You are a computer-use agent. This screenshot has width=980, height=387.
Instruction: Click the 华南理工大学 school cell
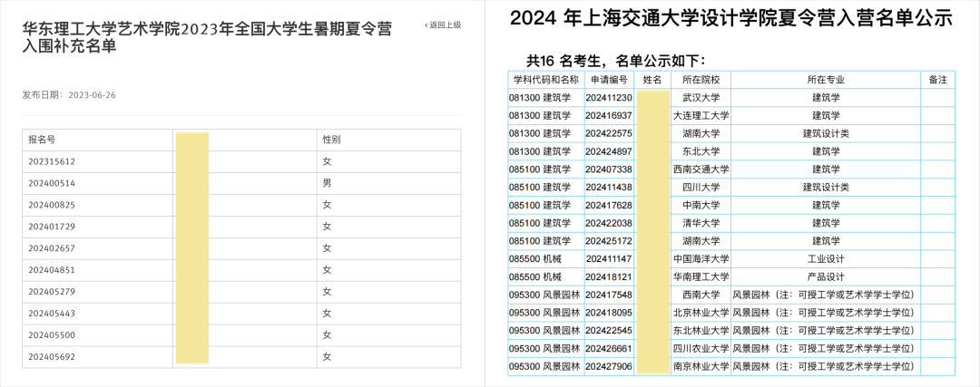pos(701,276)
